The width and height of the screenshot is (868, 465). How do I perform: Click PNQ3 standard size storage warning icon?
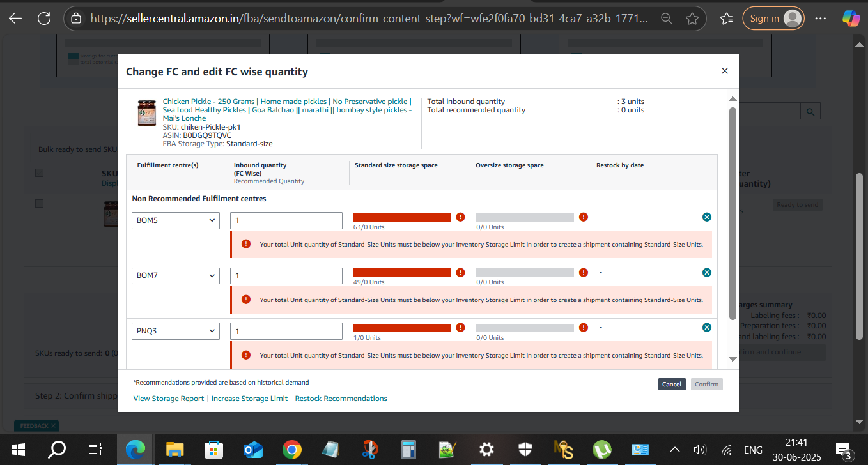(x=460, y=328)
